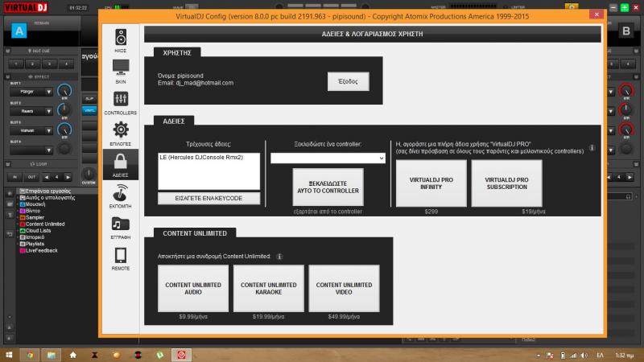The height and width of the screenshot is (362, 644).
Task: Select CONTENT UNLIMITED KARAOKE plan
Action: (x=269, y=289)
